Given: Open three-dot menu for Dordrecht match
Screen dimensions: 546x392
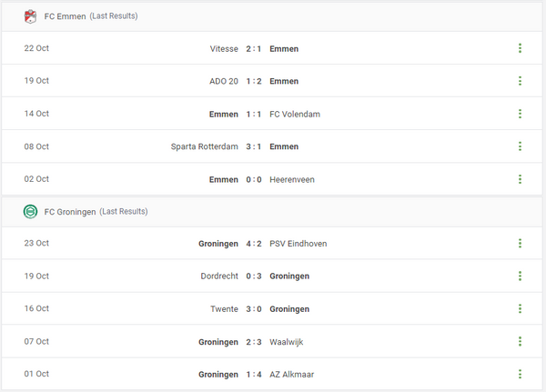Looking at the screenshot, I should (520, 276).
